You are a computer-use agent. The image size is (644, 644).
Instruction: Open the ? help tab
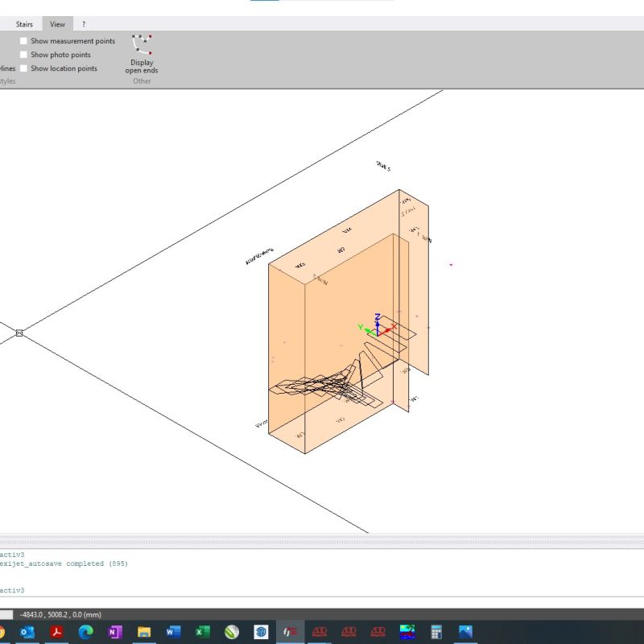tap(84, 24)
